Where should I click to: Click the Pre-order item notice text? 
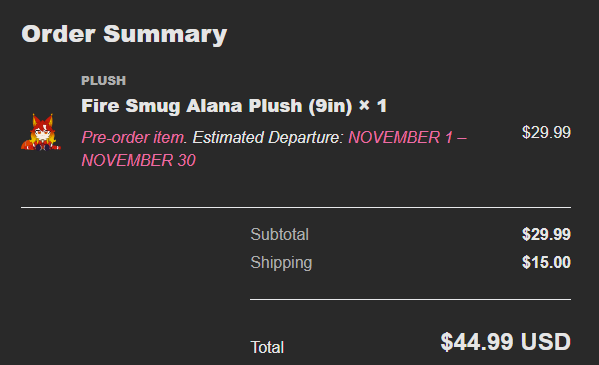134,137
